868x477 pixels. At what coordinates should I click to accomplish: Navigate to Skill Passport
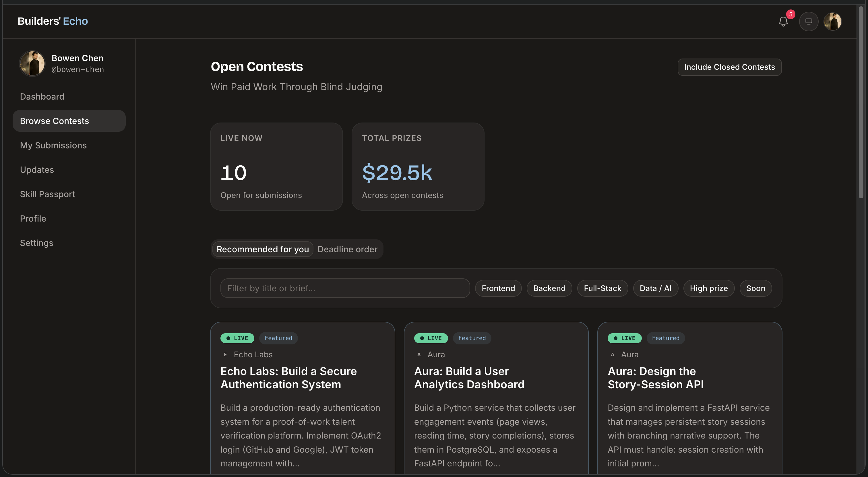pos(69,194)
